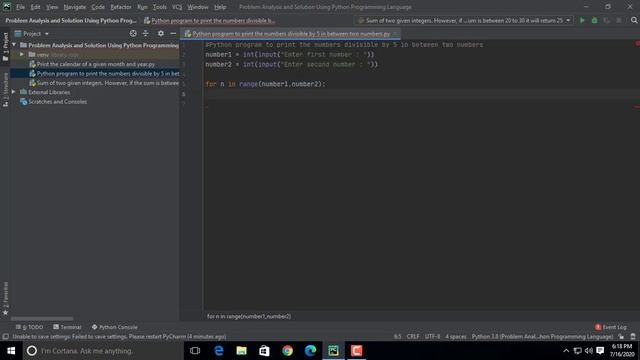Click Locate/Scroll from Source target icon
640x360 pixels.
[133, 33]
